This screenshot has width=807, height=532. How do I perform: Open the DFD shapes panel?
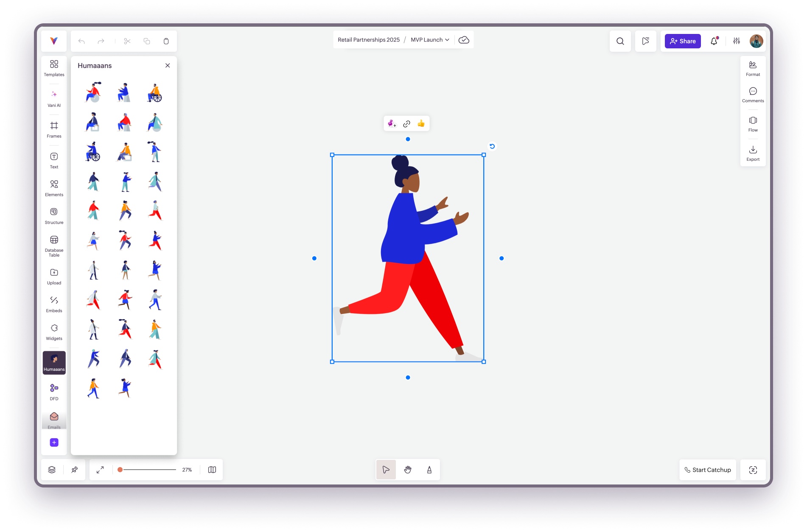[54, 392]
